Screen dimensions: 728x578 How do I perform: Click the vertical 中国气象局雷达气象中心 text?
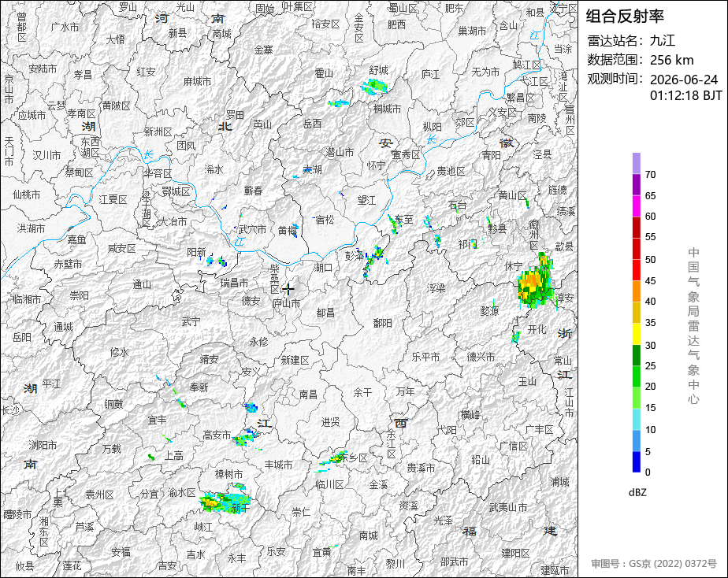tap(693, 326)
